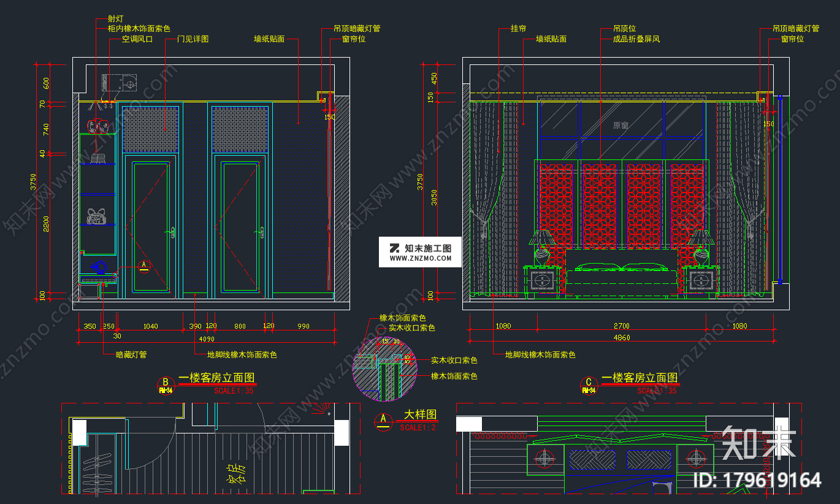Select the '390' horizontal dimension value
The image size is (840, 504).
[195, 327]
